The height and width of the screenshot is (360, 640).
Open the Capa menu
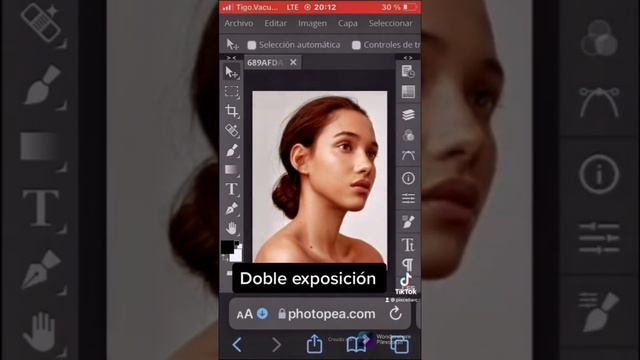348,23
